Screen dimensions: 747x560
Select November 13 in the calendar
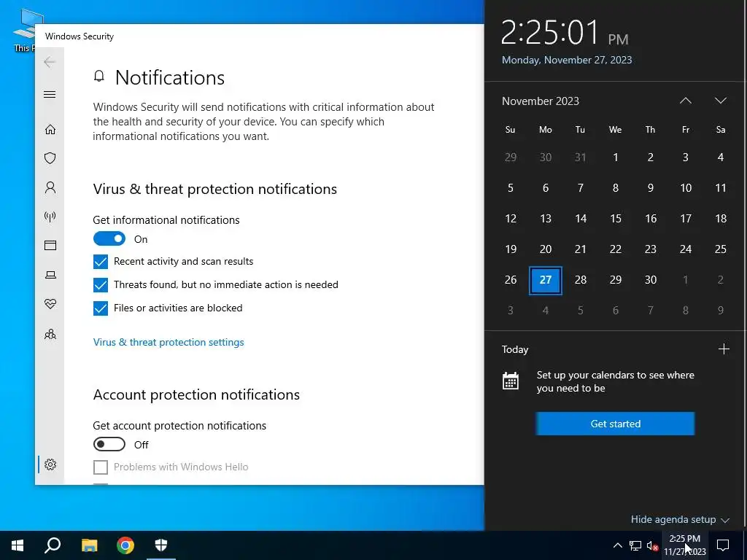[546, 219]
